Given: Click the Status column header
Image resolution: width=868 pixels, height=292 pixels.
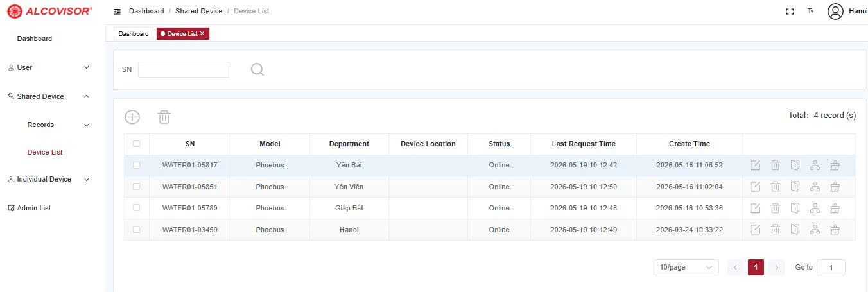Looking at the screenshot, I should (x=499, y=144).
